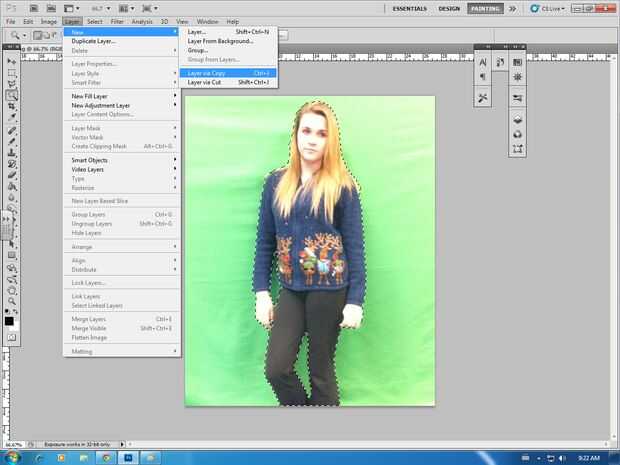The width and height of the screenshot is (620, 465).
Task: Select the Rectangle shape tool
Action: tap(11, 255)
